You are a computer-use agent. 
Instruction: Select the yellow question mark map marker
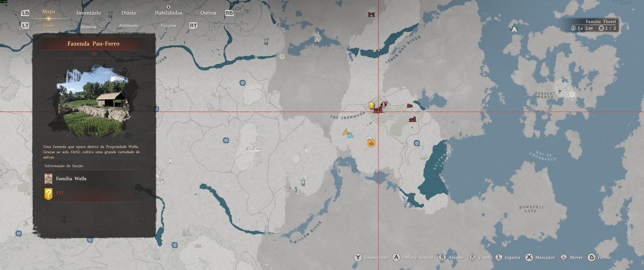coord(371,105)
